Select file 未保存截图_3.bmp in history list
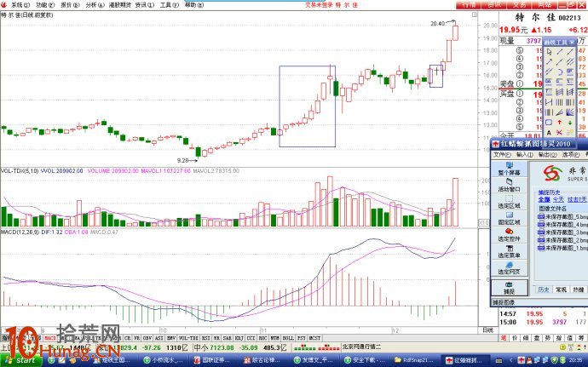Viewport: 588px width, 367px height. pyautogui.click(x=562, y=232)
